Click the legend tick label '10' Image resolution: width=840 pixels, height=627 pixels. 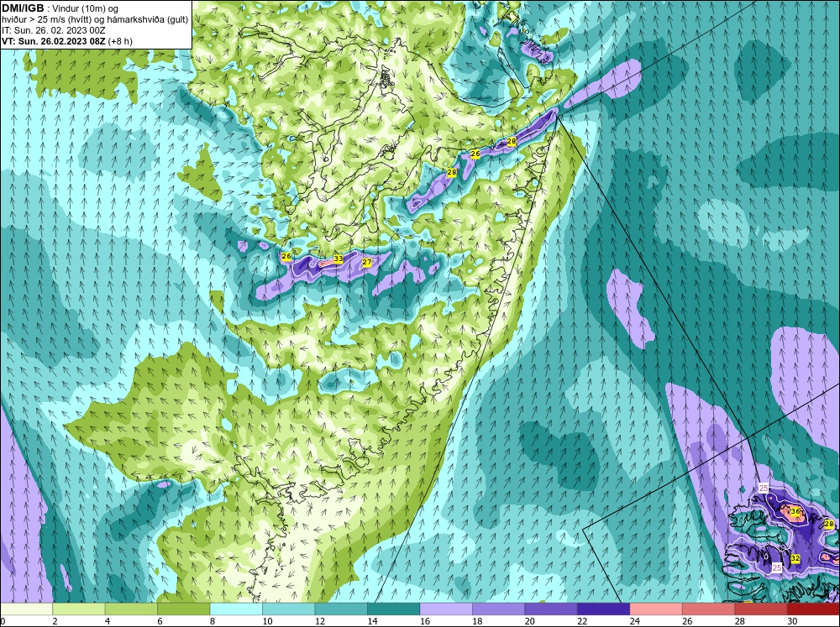pos(267,620)
